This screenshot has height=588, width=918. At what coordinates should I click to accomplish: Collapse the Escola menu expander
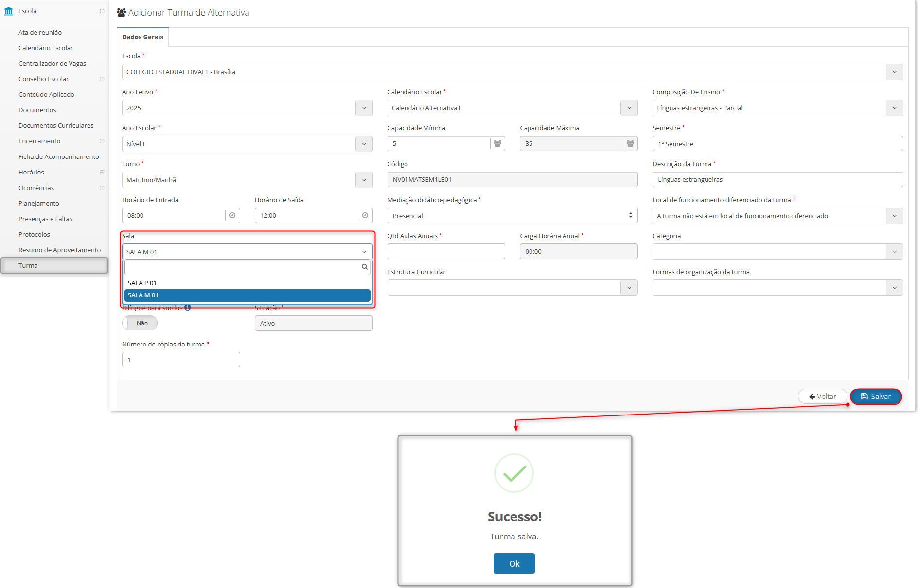(x=102, y=11)
